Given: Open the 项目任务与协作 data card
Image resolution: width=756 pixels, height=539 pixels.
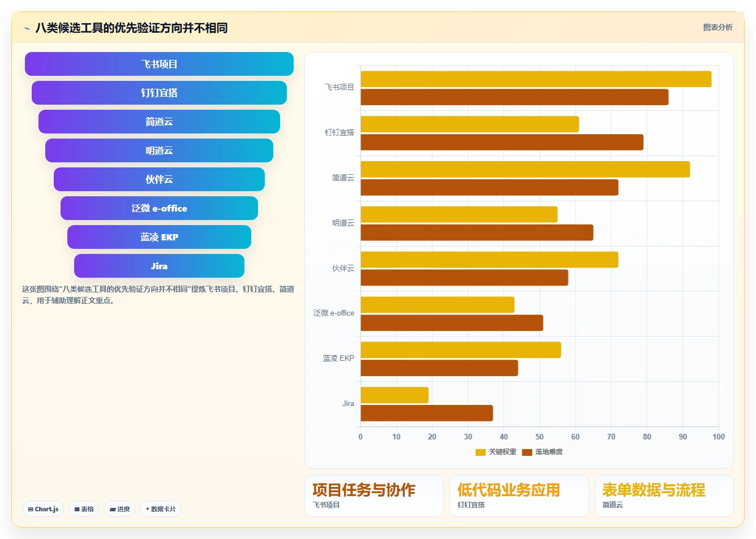Looking at the screenshot, I should click(x=374, y=495).
